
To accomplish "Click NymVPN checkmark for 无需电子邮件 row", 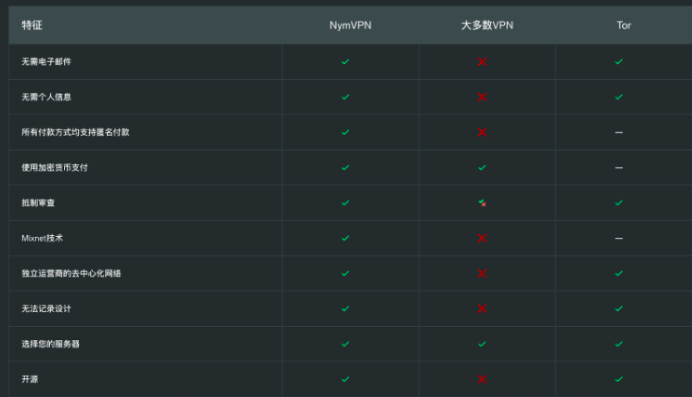I will [x=345, y=62].
